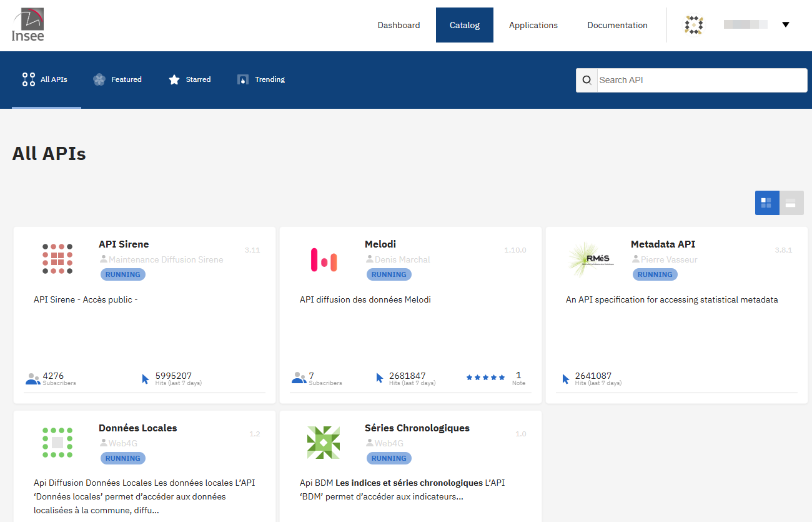Click the RUNNING badge of Melodi
The height and width of the screenshot is (522, 812).
pos(389,274)
